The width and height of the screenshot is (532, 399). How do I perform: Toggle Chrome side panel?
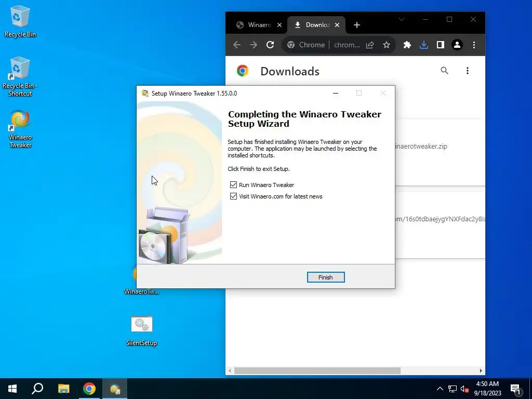point(441,45)
